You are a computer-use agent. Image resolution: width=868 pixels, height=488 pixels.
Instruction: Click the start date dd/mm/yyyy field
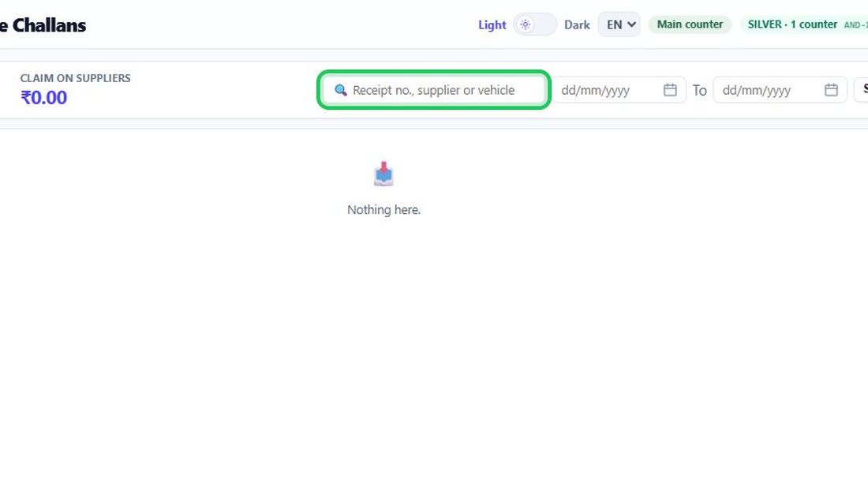point(619,90)
